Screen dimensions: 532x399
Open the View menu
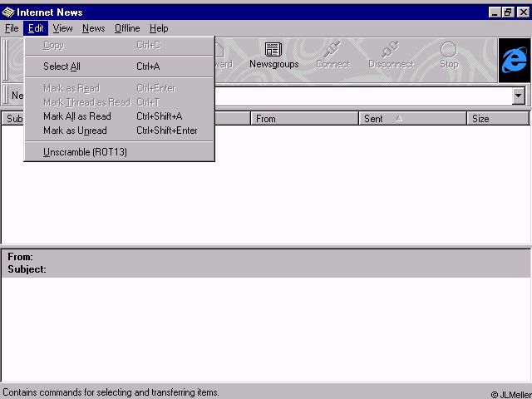(62, 28)
